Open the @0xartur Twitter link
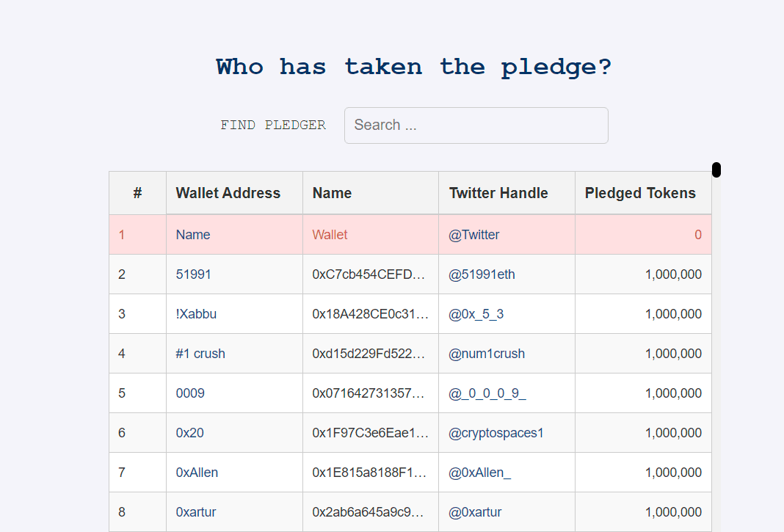 point(475,512)
